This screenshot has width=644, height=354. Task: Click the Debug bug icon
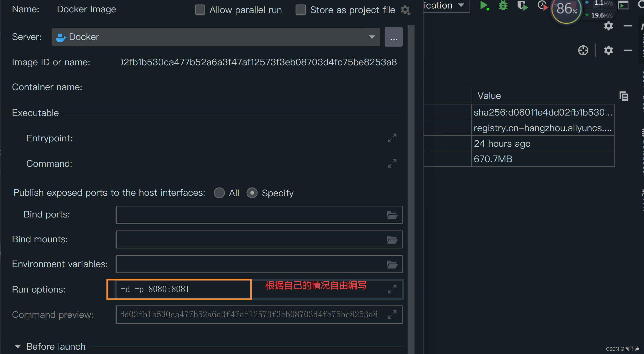point(503,5)
